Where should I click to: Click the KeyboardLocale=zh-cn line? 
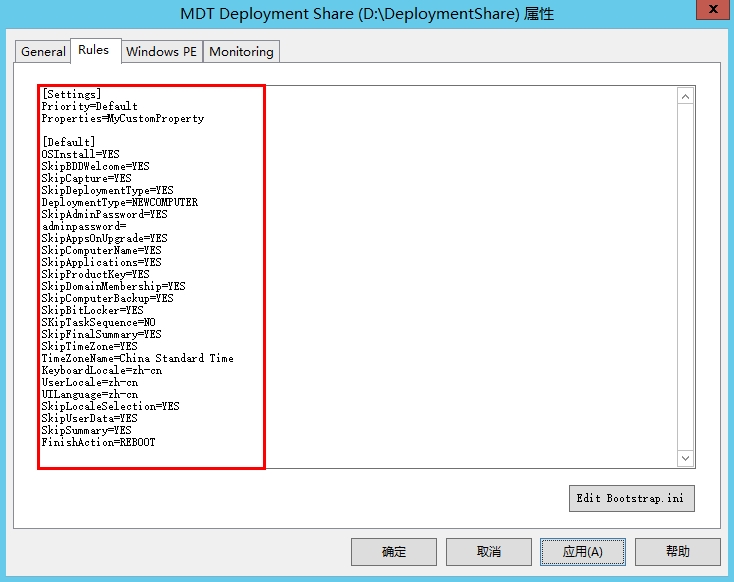pos(102,370)
